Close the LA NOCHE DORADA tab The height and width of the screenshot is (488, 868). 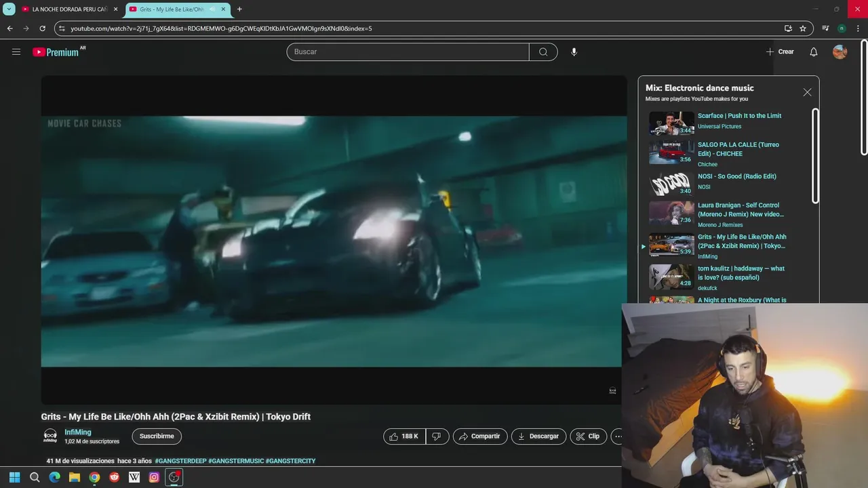point(116,9)
